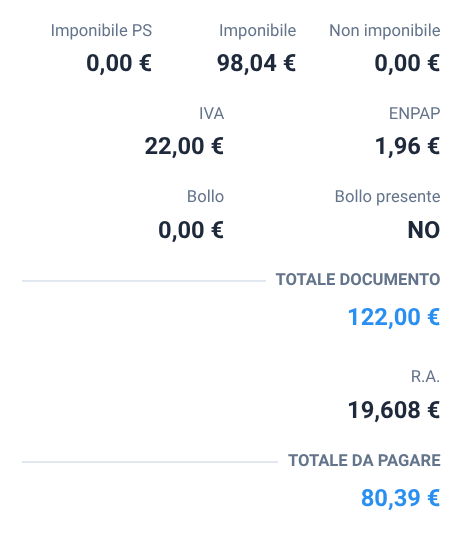Click the Bollo label
Viewport: 468px width, 533px height.
[x=205, y=196]
